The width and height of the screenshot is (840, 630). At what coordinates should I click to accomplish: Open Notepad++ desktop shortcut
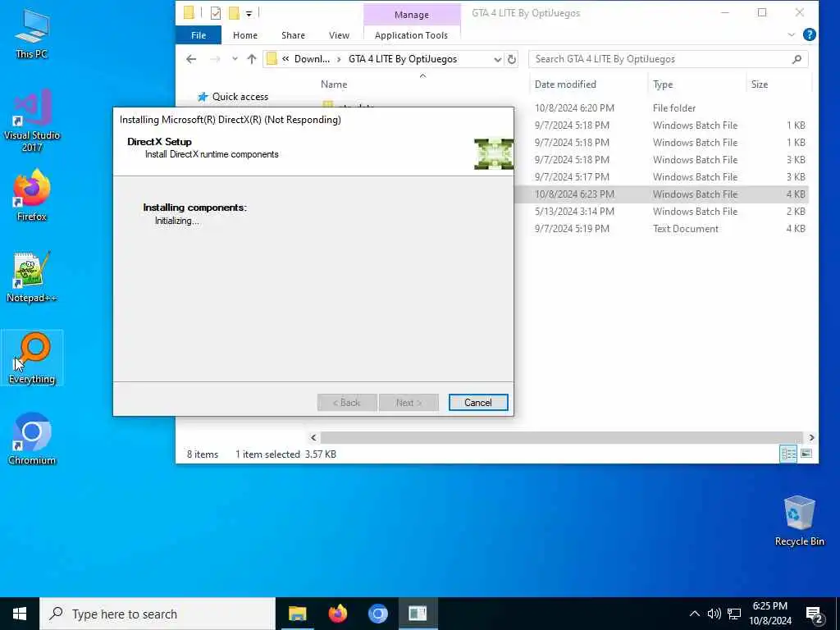coord(32,277)
